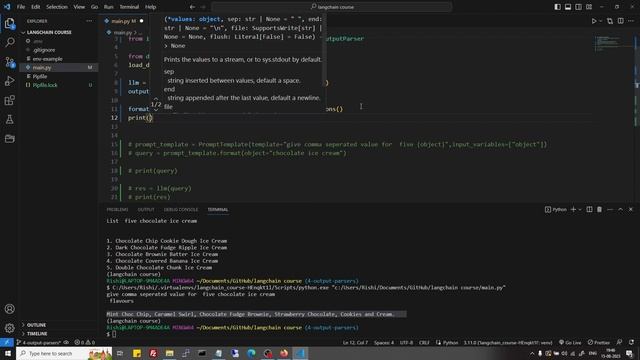Open Pipfile.lock in explorer
This screenshot has height=360, width=640.
(45, 85)
